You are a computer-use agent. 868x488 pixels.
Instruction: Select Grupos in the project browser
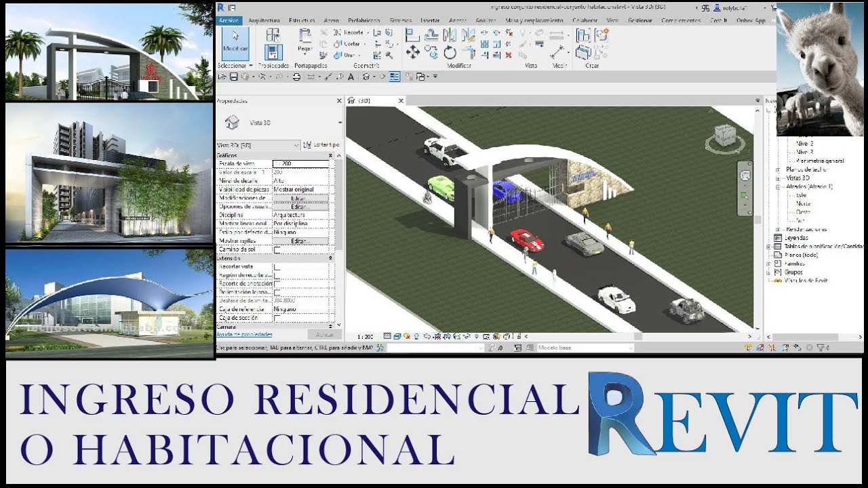(793, 272)
